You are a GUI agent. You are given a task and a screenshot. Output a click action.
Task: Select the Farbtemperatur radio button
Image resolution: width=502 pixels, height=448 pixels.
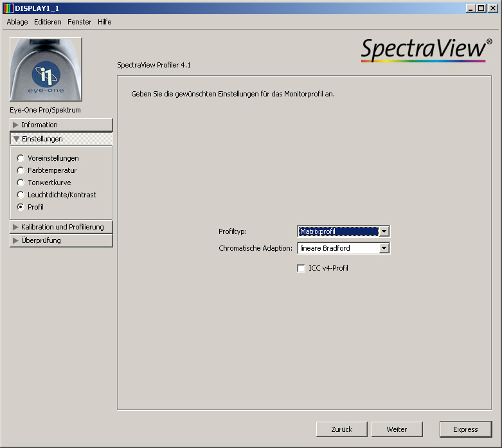click(x=21, y=170)
